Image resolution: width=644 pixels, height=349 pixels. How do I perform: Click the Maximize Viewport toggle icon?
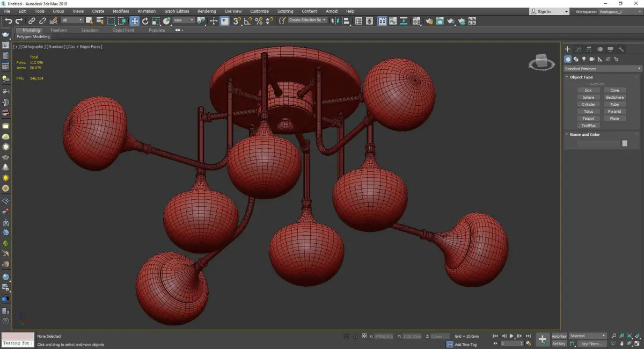click(636, 343)
